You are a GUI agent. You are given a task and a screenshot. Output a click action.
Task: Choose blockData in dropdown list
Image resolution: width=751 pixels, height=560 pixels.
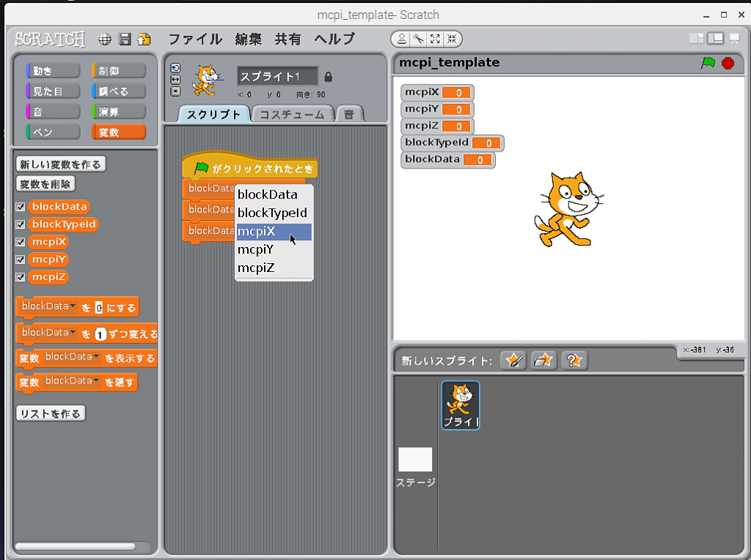coord(274,195)
